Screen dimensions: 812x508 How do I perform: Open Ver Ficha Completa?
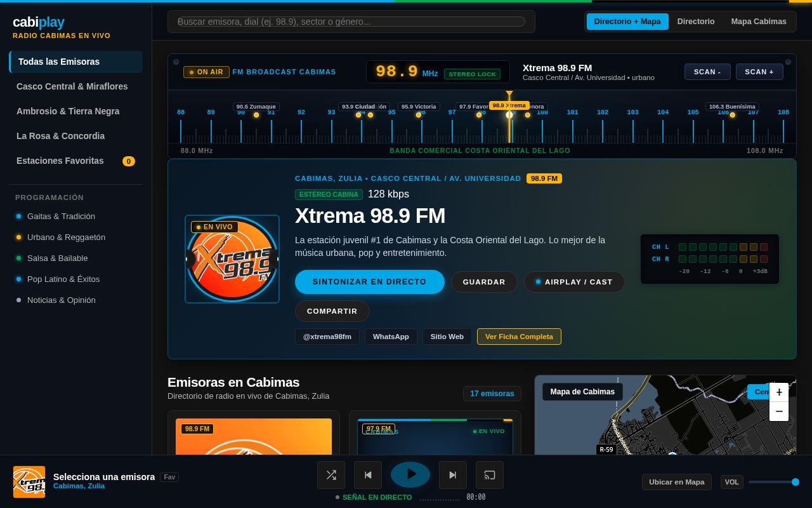pos(519,337)
